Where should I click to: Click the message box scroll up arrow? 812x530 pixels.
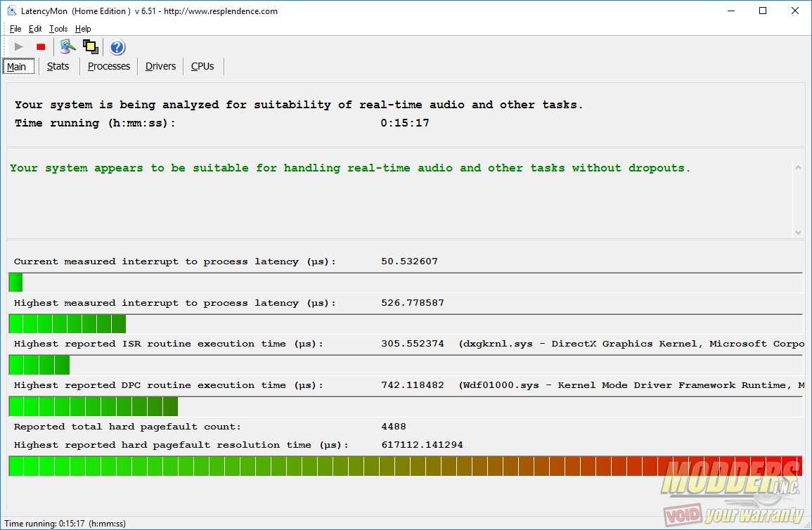[x=798, y=168]
